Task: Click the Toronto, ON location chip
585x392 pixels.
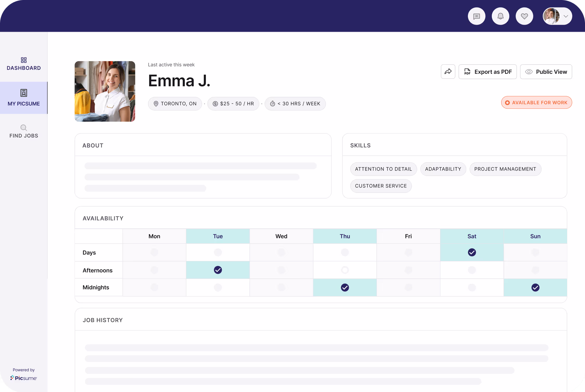Action: [x=175, y=104]
